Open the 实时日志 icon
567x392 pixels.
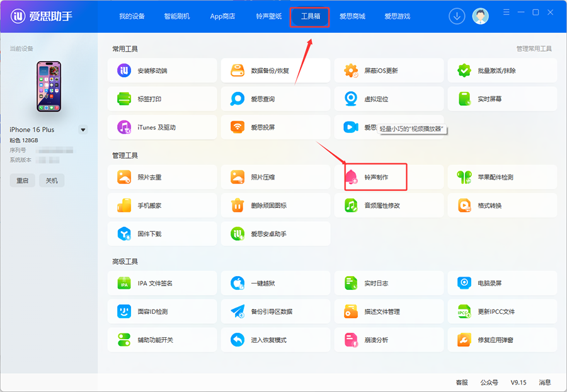pos(351,283)
